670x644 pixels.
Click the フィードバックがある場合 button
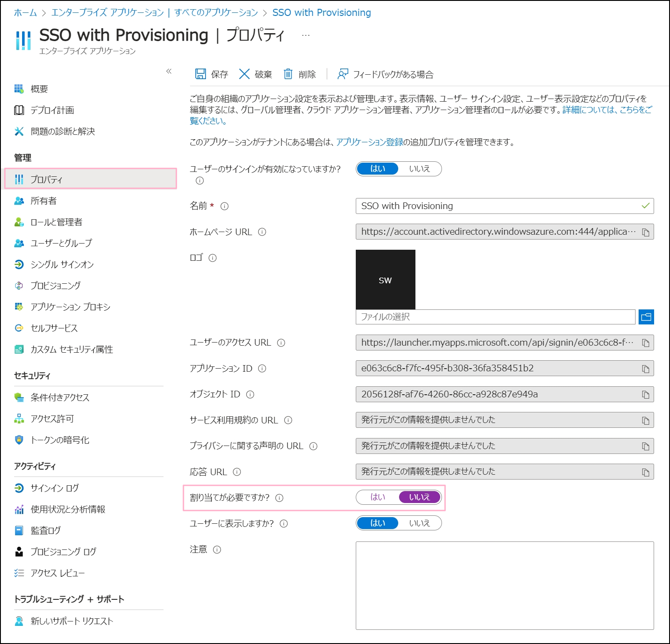tap(385, 74)
